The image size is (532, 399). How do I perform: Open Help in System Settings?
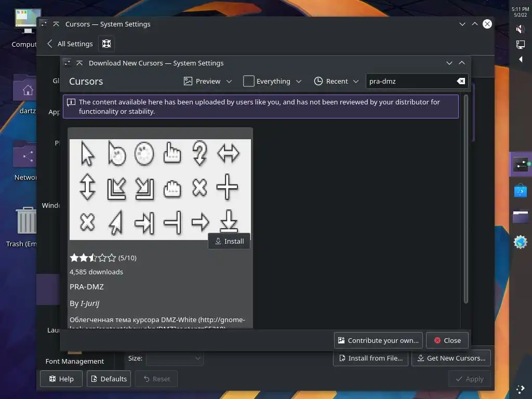pos(61,379)
